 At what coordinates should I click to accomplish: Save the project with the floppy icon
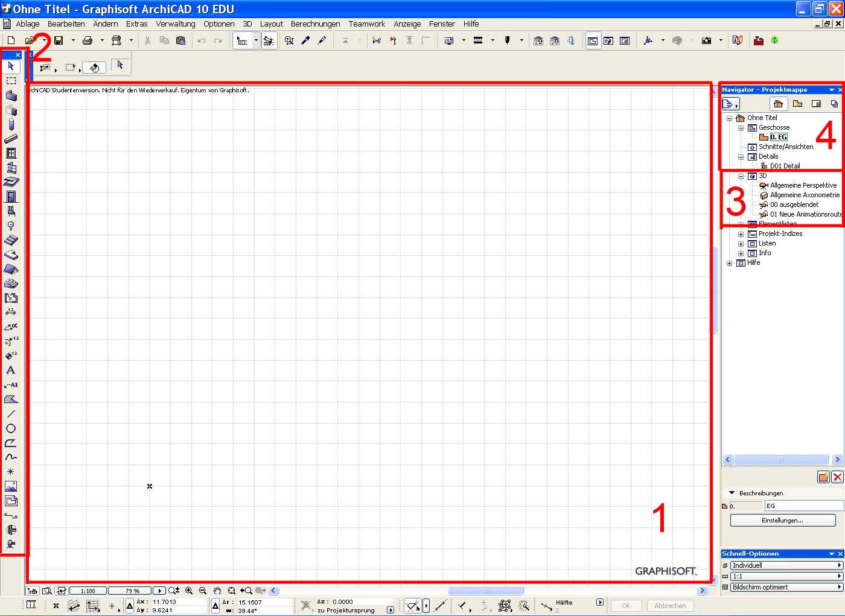59,40
